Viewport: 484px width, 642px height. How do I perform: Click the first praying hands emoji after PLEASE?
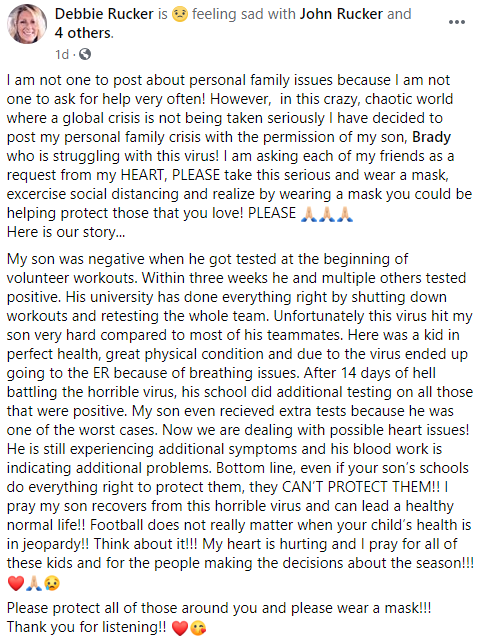[309, 213]
